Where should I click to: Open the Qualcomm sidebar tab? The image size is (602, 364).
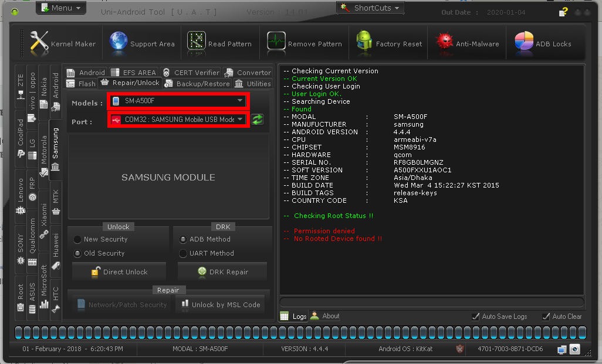(x=32, y=241)
